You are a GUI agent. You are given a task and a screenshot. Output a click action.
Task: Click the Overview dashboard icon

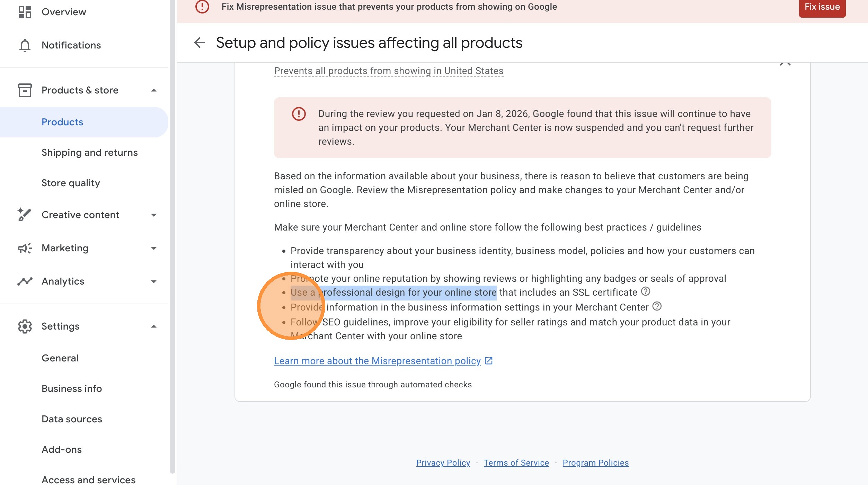[x=25, y=12]
